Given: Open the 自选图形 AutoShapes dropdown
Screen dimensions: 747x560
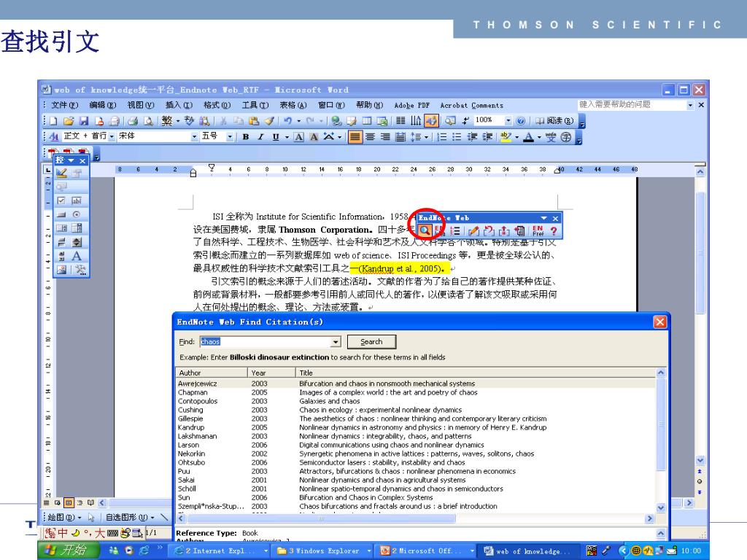Looking at the screenshot, I should coord(130,517).
